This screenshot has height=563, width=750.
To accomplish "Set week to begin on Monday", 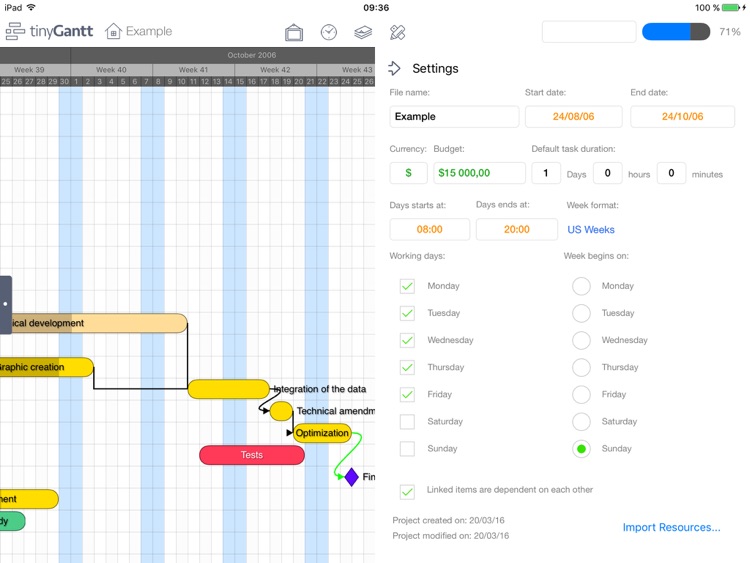I will coord(581,286).
